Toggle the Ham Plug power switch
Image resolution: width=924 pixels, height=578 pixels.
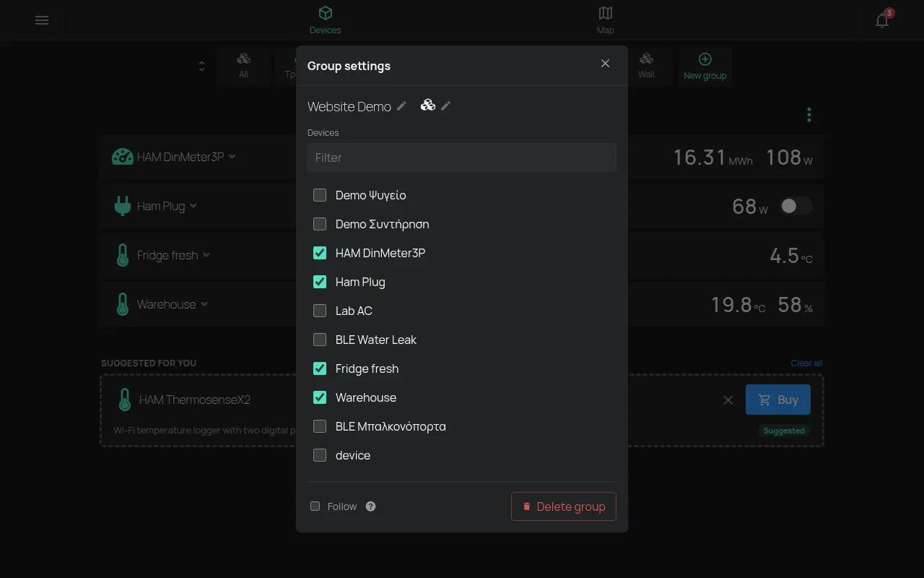[x=796, y=206]
